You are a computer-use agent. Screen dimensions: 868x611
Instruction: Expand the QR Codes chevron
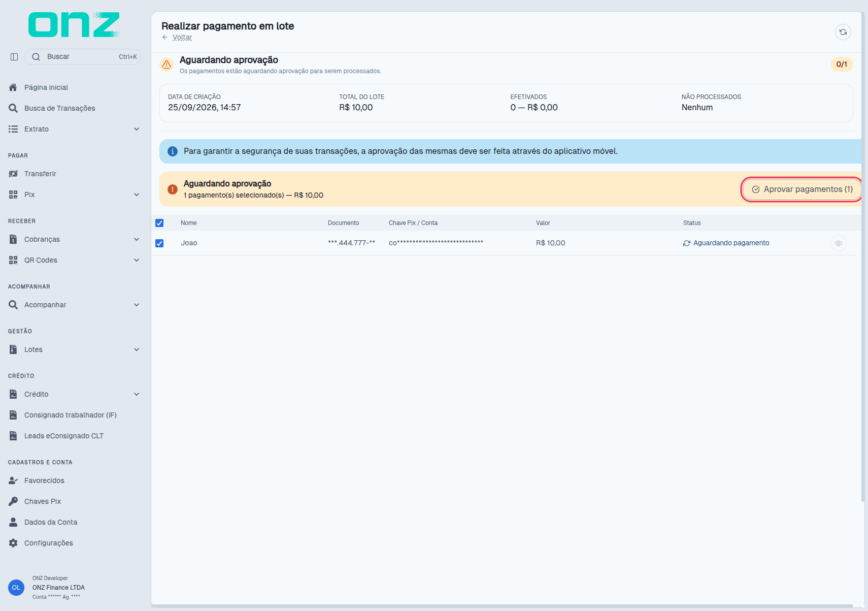(x=137, y=260)
